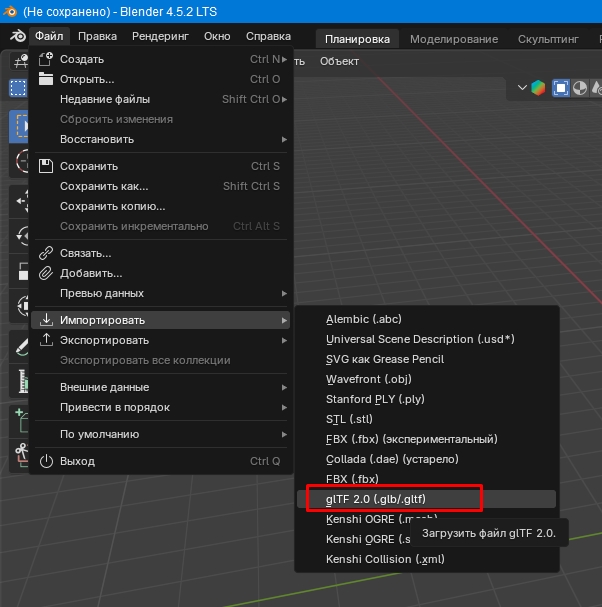Switch to the Планировка workspace tab
602x607 pixels.
point(357,39)
